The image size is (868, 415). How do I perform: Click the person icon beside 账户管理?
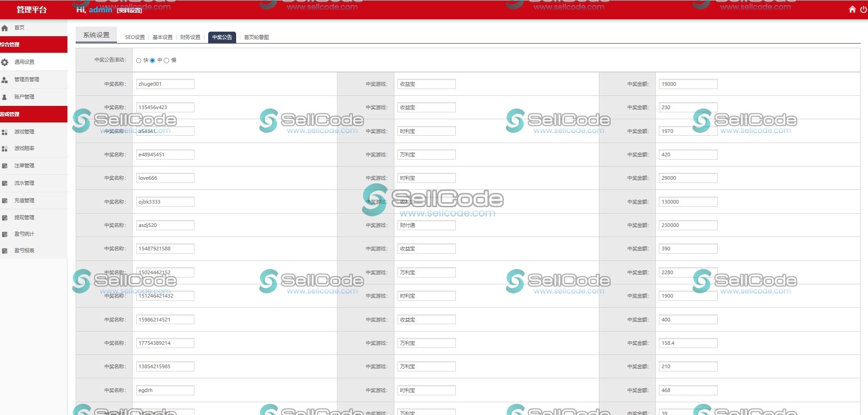[x=5, y=97]
